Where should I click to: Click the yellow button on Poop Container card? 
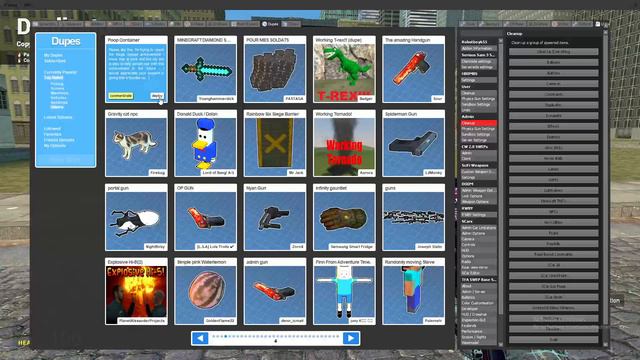[x=121, y=96]
